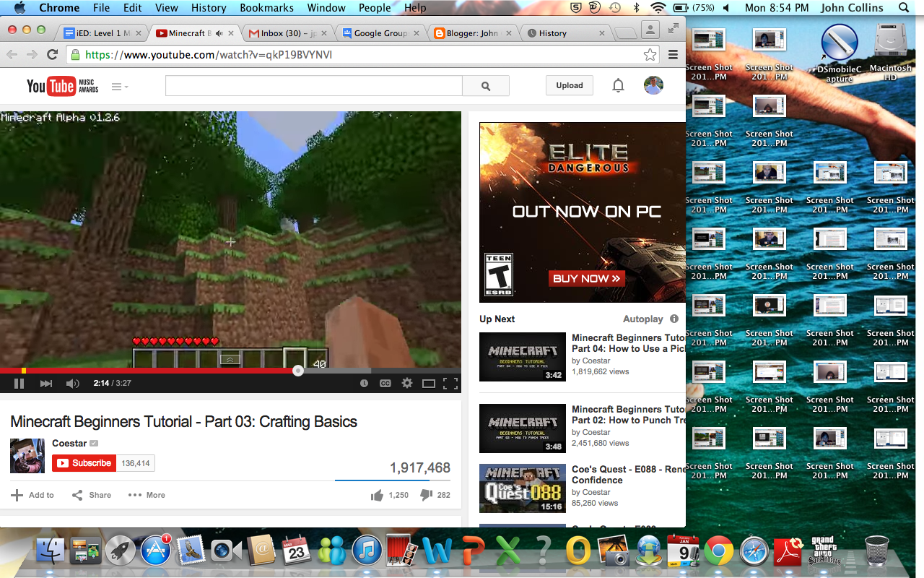
Task: Subscribe to the Coestar channel
Action: click(84, 463)
